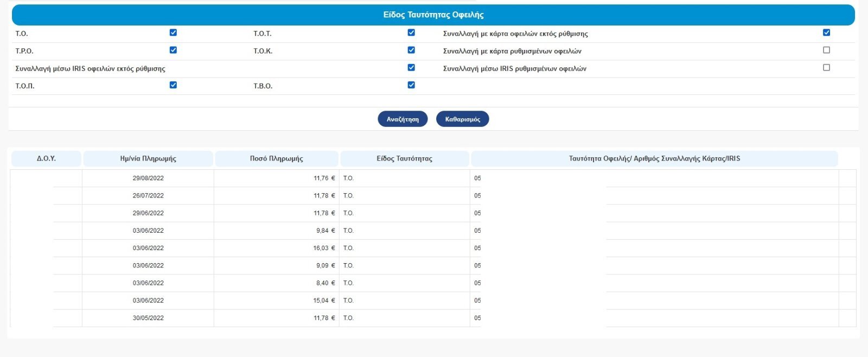
Task: Select the date 29/06/2022
Action: (148, 213)
